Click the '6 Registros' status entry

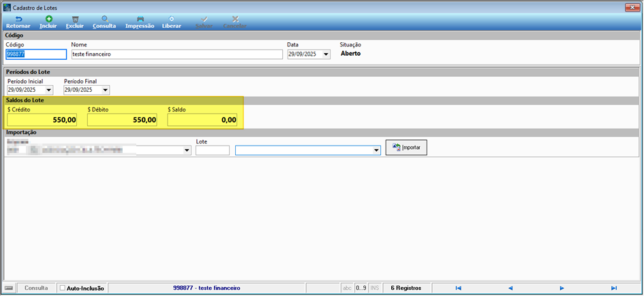point(405,289)
